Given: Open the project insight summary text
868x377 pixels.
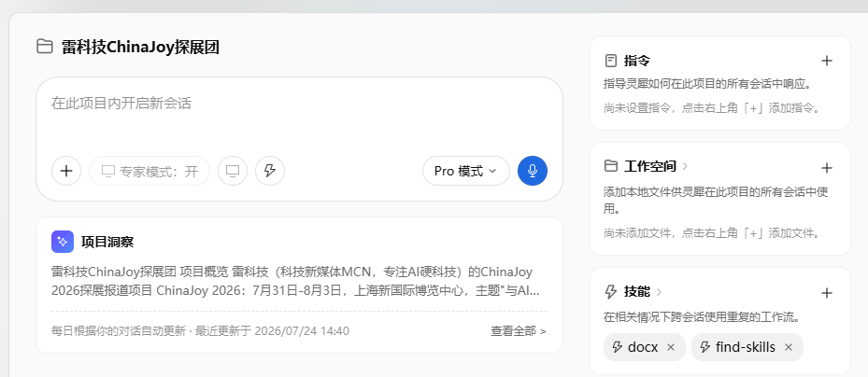Looking at the screenshot, I should [295, 282].
